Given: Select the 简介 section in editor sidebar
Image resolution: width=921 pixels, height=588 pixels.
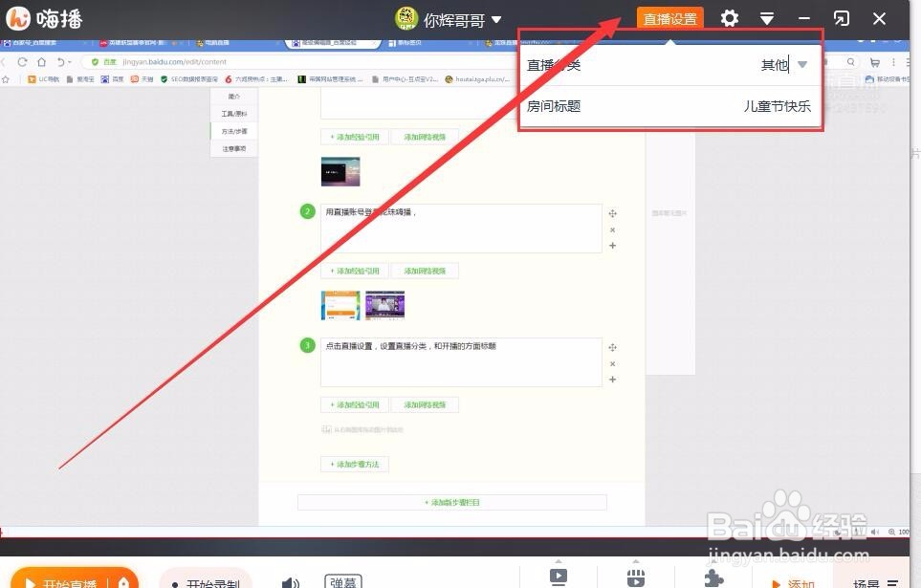Looking at the screenshot, I should pos(233,96).
